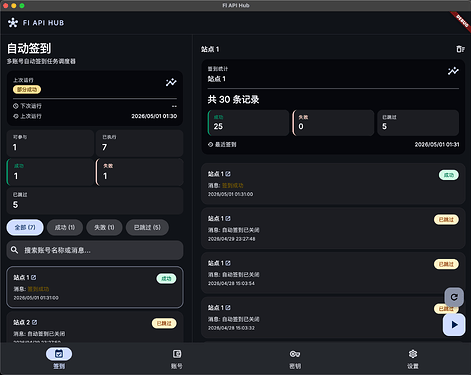Click the 失败 0 stat tile
This screenshot has width=471, height=375.
click(333, 123)
